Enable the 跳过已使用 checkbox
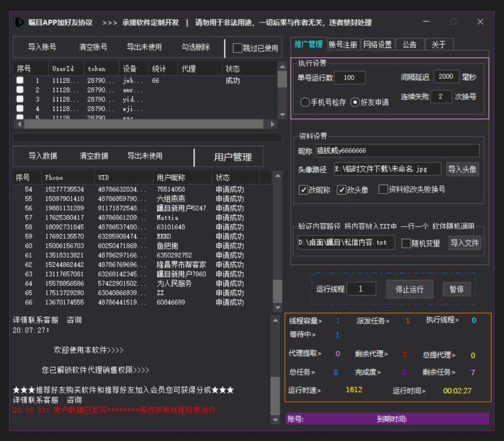504x441 pixels. click(x=238, y=48)
